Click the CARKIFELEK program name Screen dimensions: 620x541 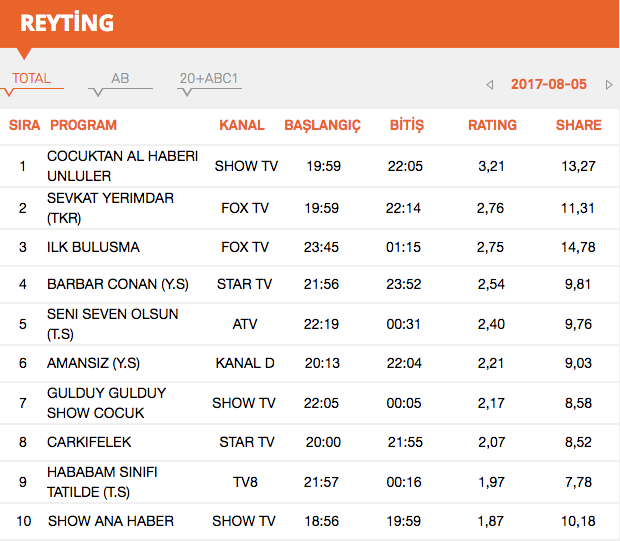pos(89,441)
